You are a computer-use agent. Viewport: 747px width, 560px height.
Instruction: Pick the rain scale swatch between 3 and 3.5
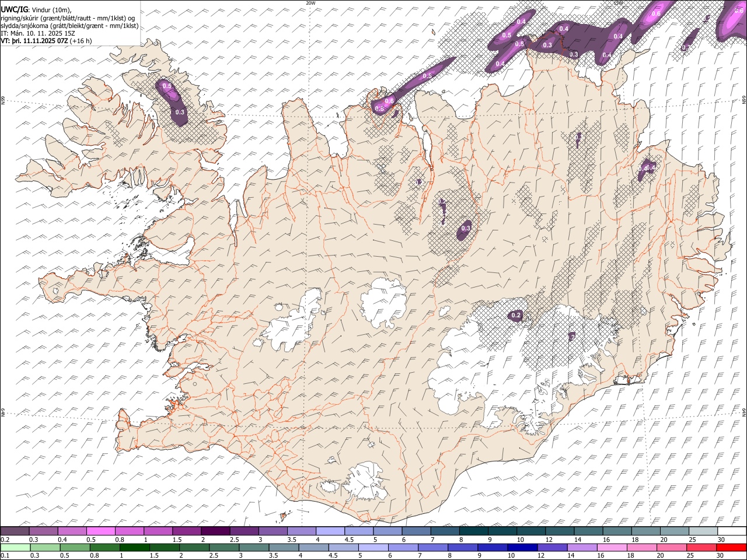click(254, 547)
